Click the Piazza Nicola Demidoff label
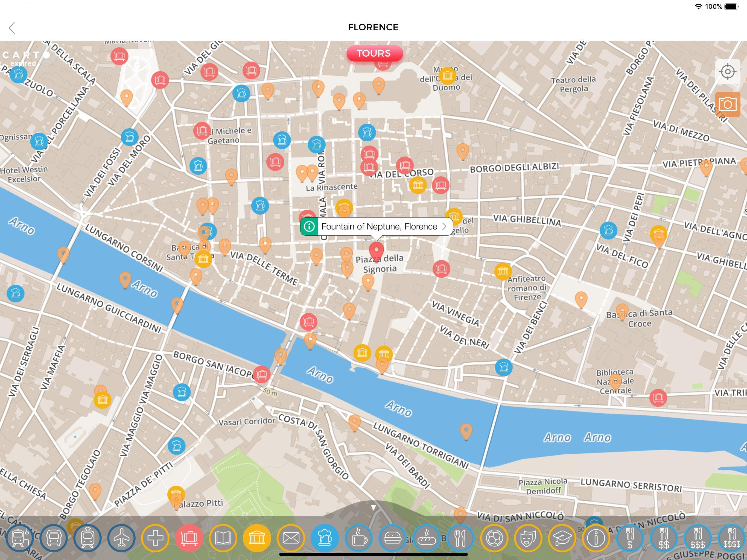747x560 pixels. tap(543, 486)
